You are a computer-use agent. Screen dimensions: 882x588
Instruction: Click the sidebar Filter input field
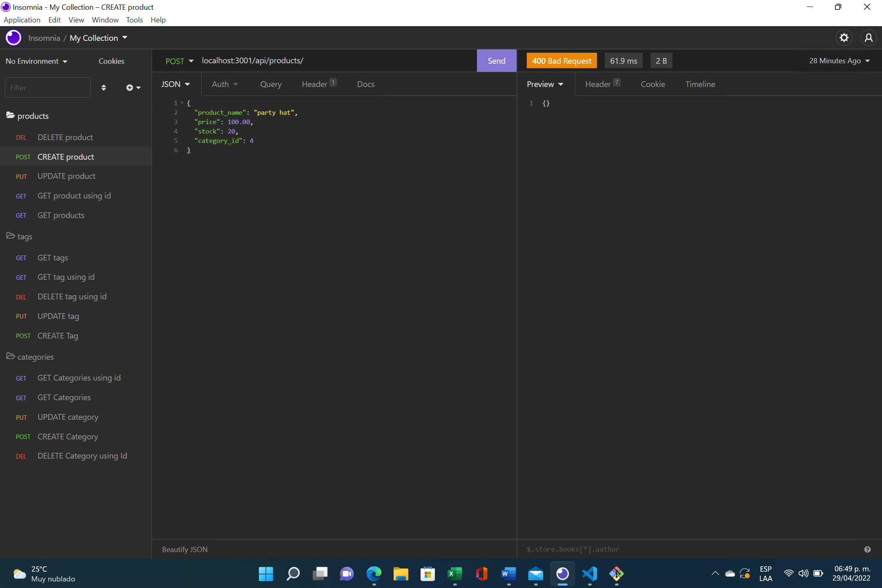48,87
